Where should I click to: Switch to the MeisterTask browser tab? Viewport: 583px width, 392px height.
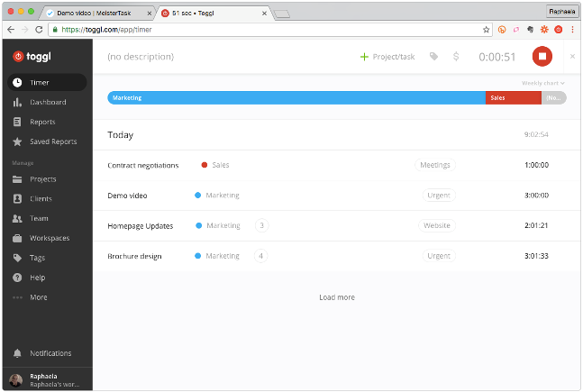point(95,14)
